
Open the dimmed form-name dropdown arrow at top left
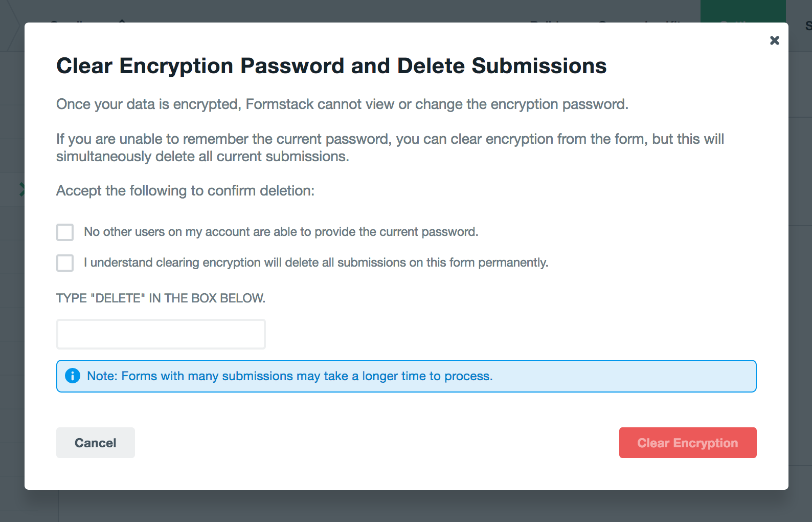[x=122, y=20]
